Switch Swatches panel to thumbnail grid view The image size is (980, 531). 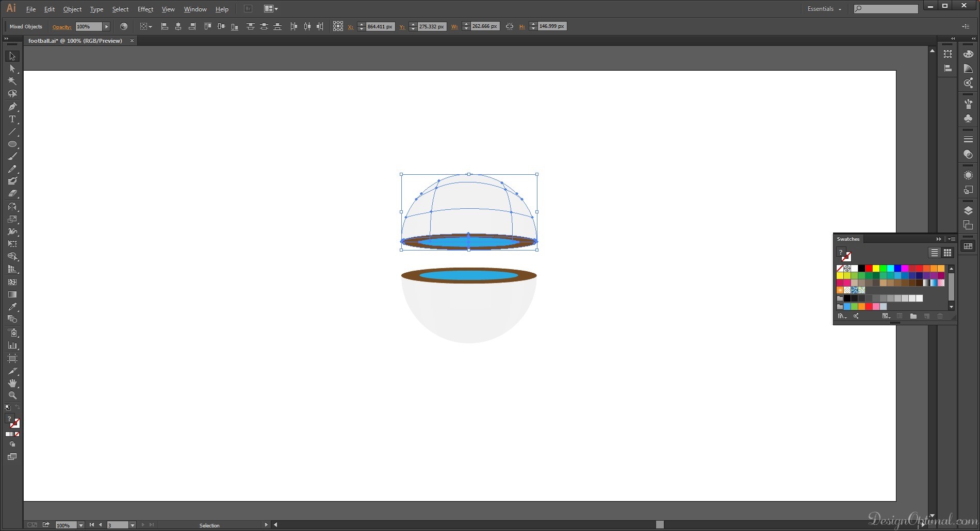[948, 253]
